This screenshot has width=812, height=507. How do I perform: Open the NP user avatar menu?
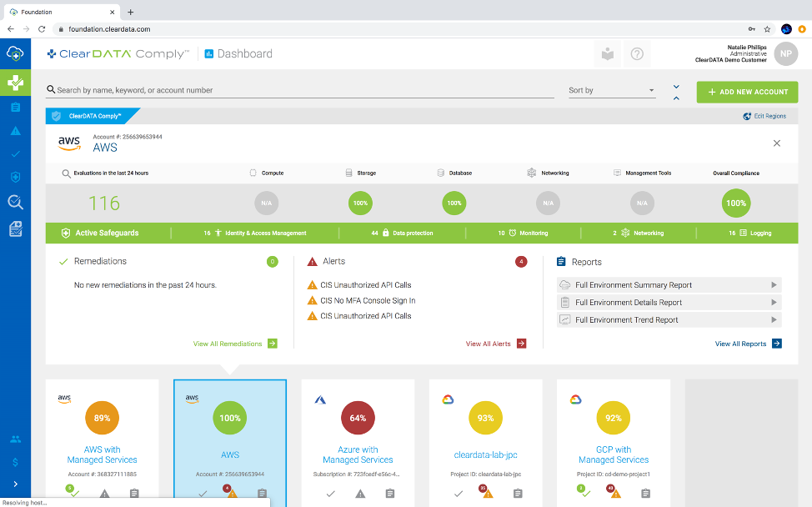(785, 54)
